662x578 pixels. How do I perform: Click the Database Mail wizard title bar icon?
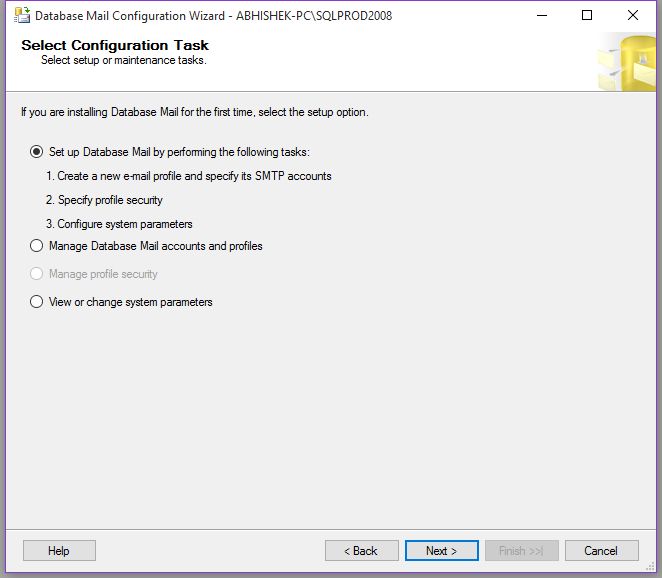click(x=21, y=16)
